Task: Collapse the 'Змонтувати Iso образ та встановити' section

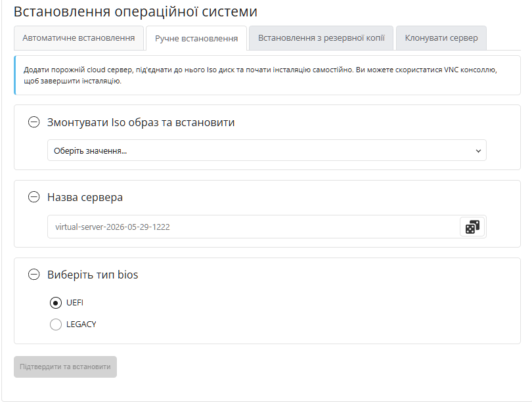Action: (x=33, y=122)
